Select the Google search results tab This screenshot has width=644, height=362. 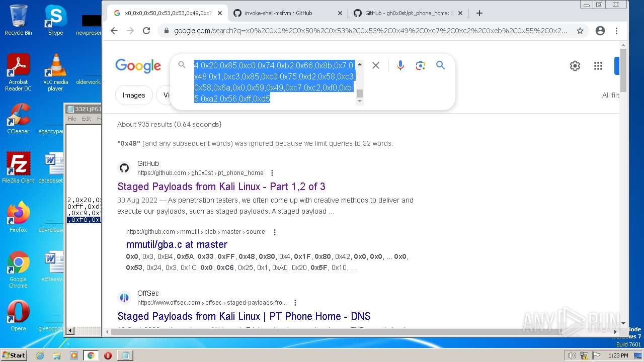pyautogui.click(x=167, y=13)
